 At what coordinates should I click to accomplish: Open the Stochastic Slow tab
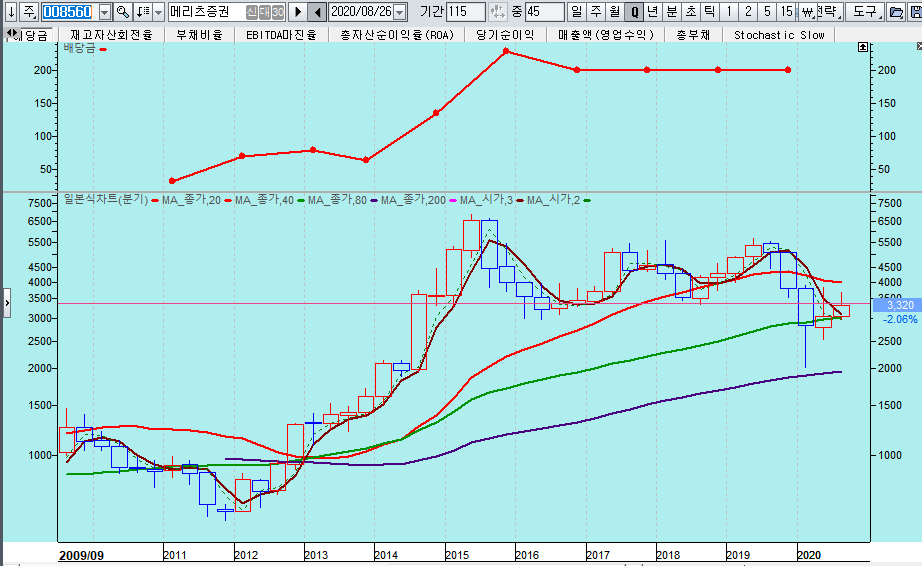(x=779, y=34)
